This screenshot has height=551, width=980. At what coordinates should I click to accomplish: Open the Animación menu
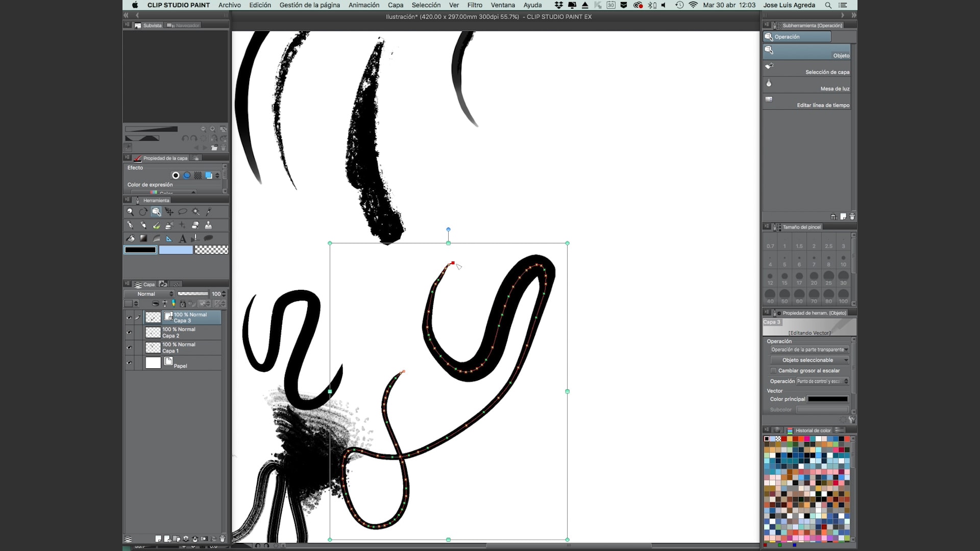[363, 5]
